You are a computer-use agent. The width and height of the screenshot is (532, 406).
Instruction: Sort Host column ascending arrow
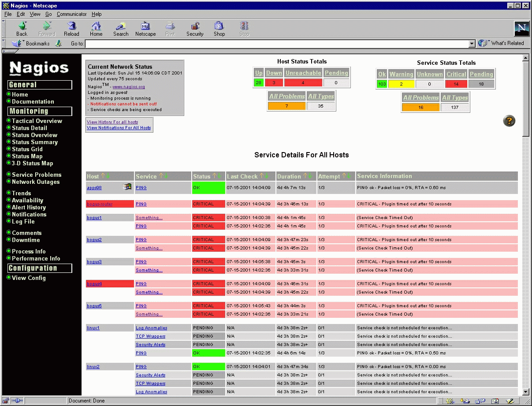pos(103,176)
